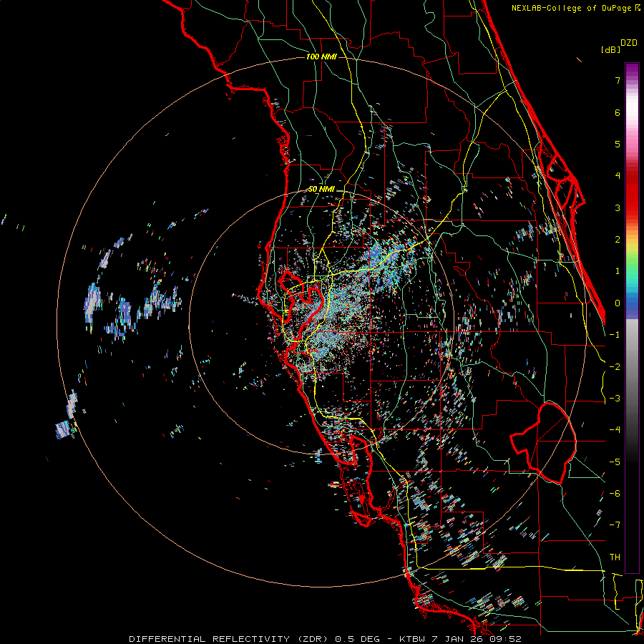This screenshot has width=644, height=644.
Task: Click the -7 value on color scale
Action: tap(615, 525)
